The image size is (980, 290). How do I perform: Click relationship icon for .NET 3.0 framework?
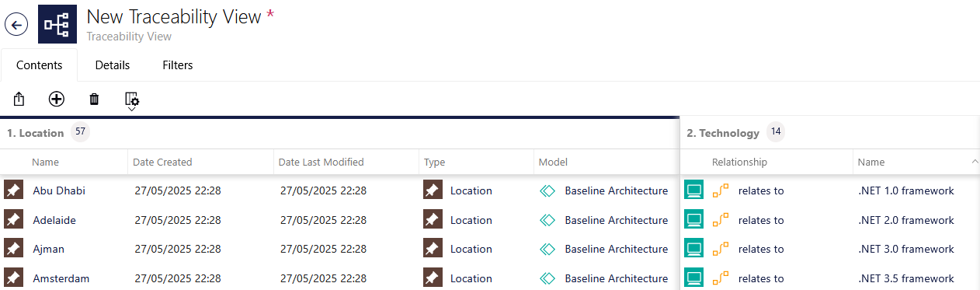tap(721, 249)
